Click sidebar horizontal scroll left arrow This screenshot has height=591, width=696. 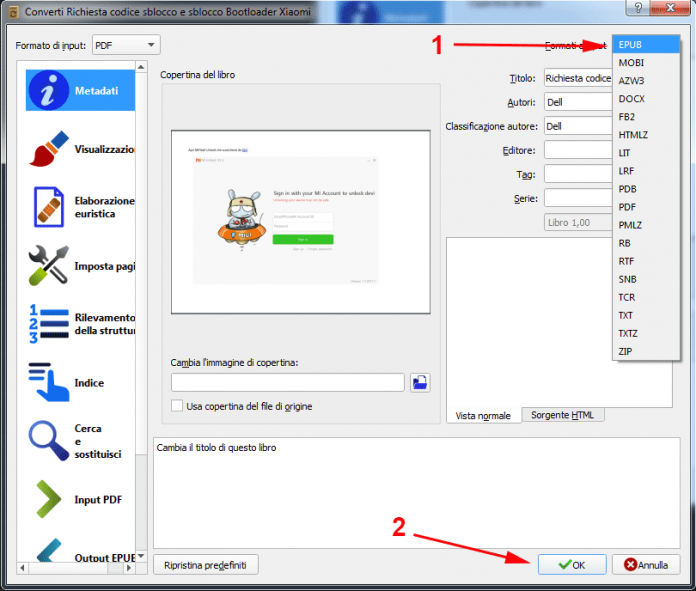[22, 567]
